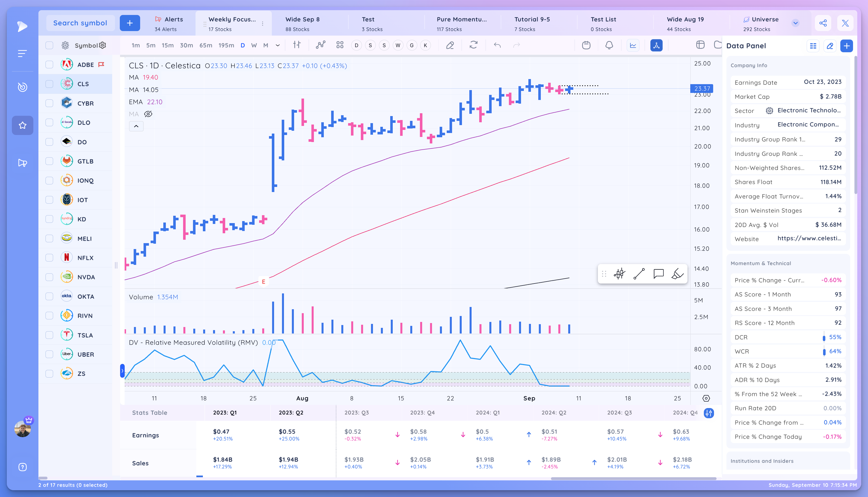This screenshot has width=868, height=497.
Task: Toggle the line chart panel icon
Action: point(633,45)
